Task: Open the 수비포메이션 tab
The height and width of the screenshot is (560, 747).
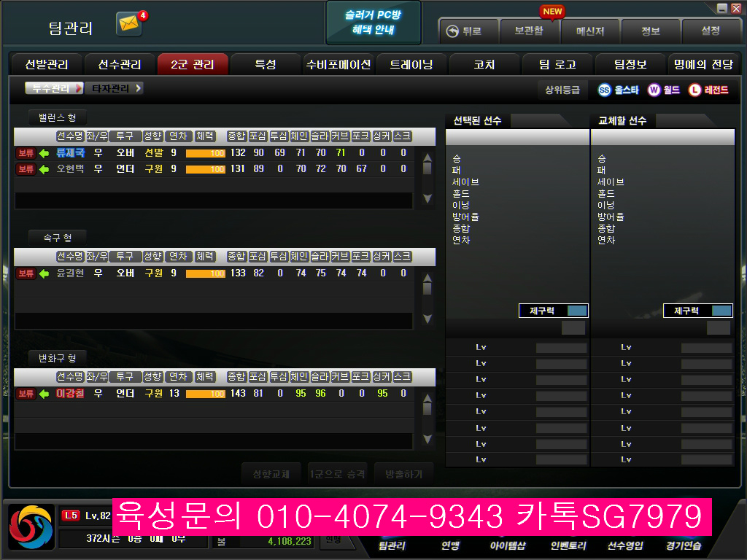Action: coord(338,64)
